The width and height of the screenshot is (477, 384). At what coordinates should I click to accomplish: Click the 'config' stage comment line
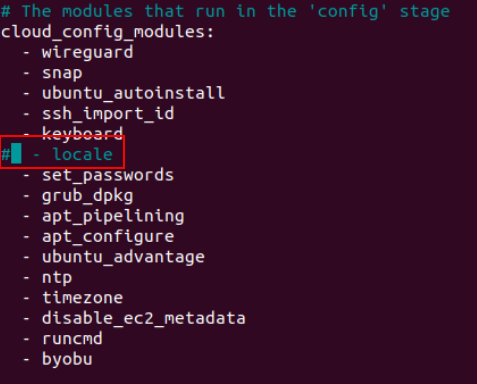pyautogui.click(x=225, y=12)
